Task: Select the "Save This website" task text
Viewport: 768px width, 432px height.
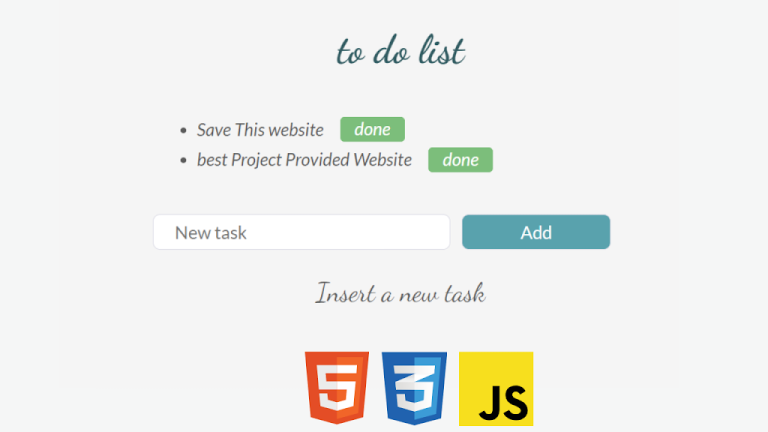Action: point(260,130)
